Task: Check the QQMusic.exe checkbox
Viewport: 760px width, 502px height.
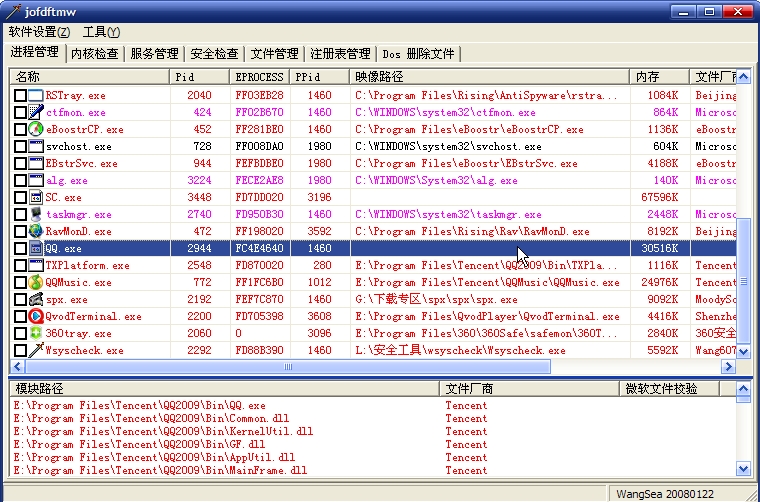Action: (20, 282)
